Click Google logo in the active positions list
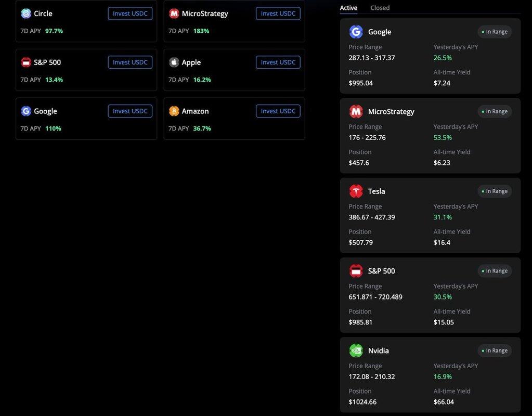 (356, 32)
